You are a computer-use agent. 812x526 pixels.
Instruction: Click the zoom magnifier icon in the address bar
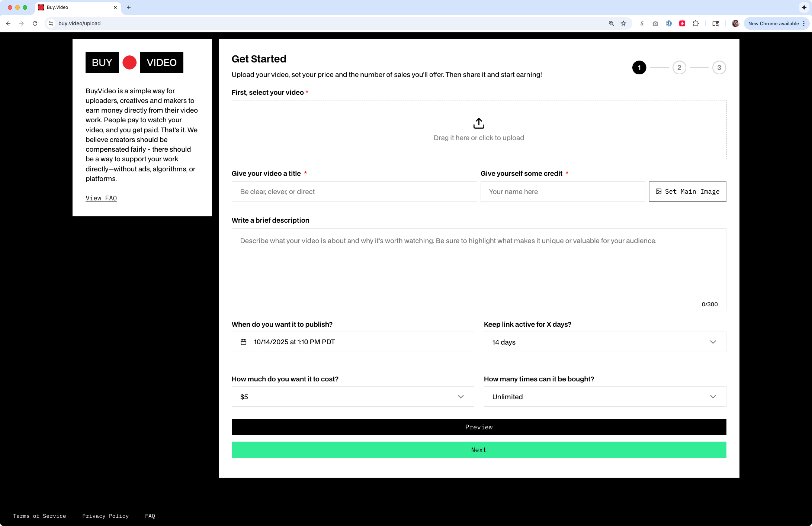(x=611, y=23)
